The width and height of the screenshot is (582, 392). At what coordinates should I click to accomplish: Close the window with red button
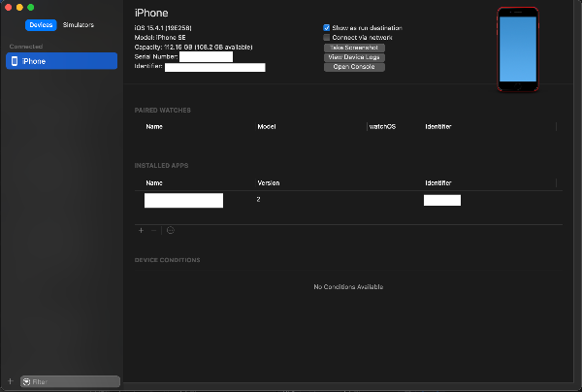click(x=9, y=7)
